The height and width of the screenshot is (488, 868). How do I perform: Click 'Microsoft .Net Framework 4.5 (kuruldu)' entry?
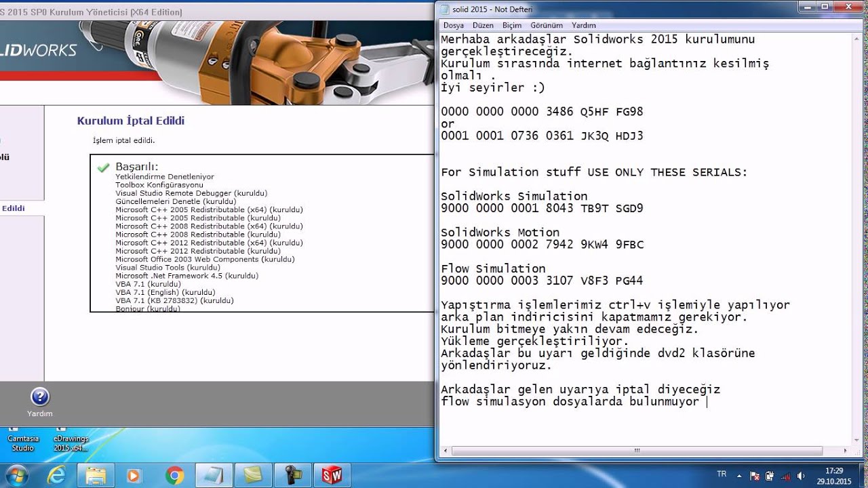[186, 276]
